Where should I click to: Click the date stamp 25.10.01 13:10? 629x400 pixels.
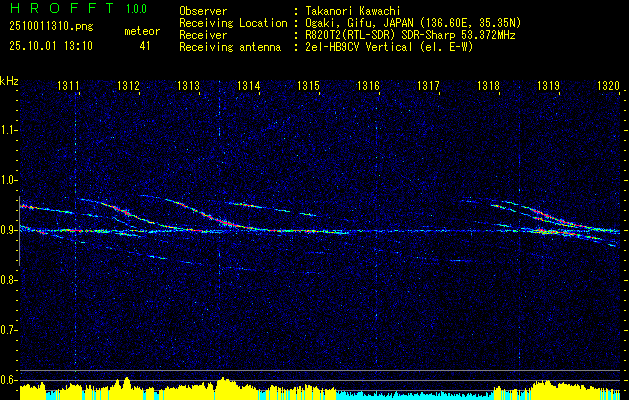pos(51,46)
